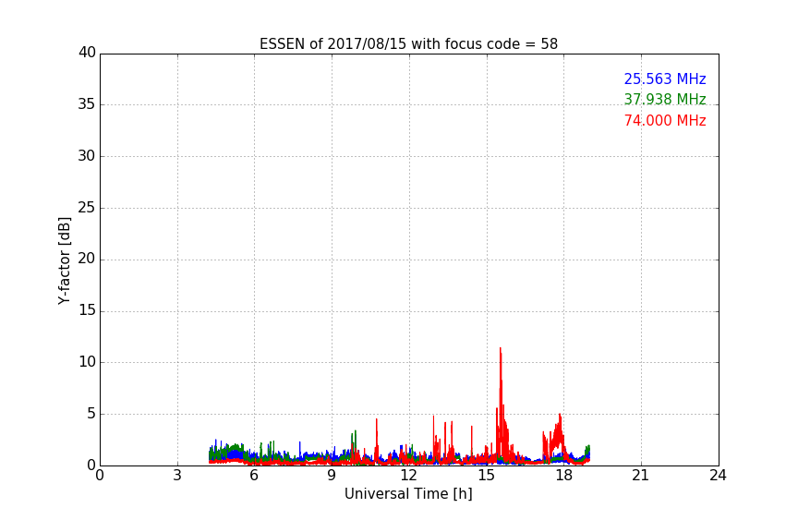Click the y-axis tick label '40'
Viewport: 798px width, 532px height.
(87, 53)
